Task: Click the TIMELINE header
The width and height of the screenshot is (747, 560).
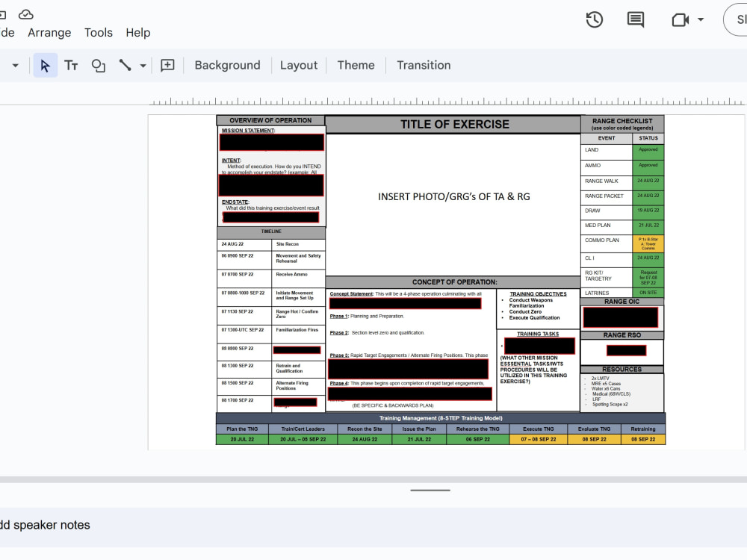Action: click(x=271, y=232)
